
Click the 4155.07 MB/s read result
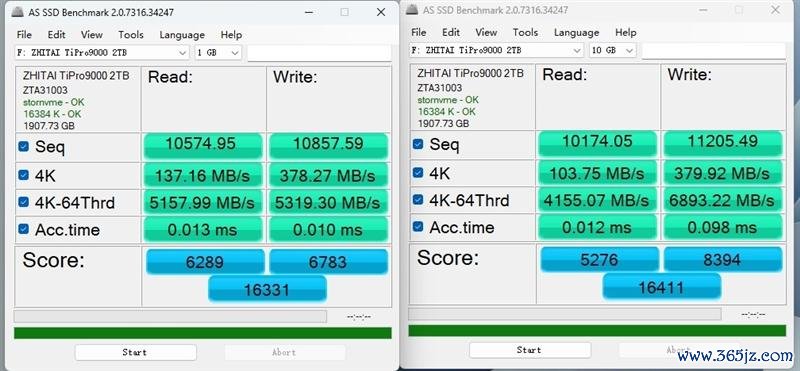click(597, 200)
